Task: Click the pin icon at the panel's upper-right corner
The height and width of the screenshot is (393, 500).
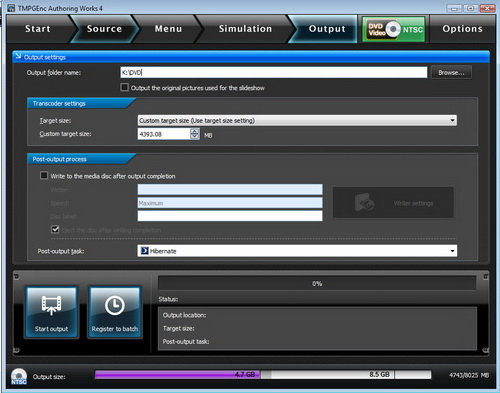Action: pyautogui.click(x=486, y=276)
